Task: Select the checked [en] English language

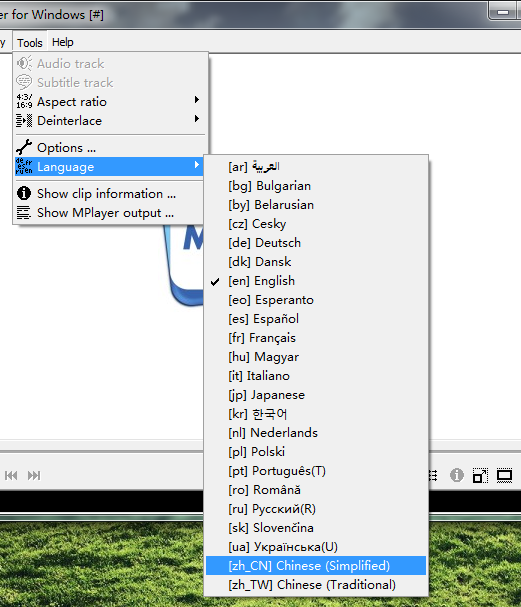Action: [x=316, y=281]
